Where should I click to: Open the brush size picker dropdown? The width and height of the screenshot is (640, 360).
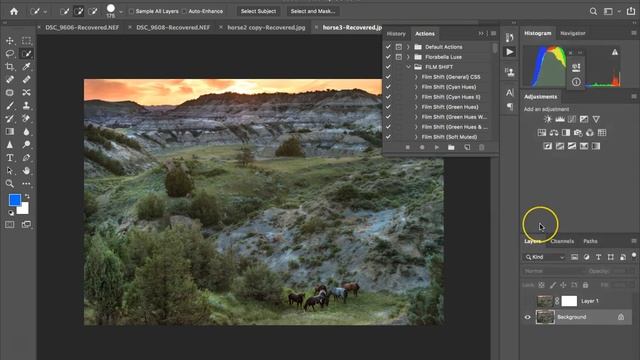121,11
